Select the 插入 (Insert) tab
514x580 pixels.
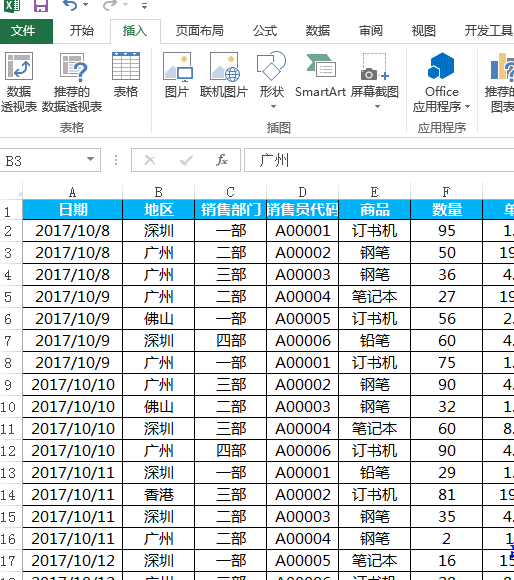[x=135, y=31]
